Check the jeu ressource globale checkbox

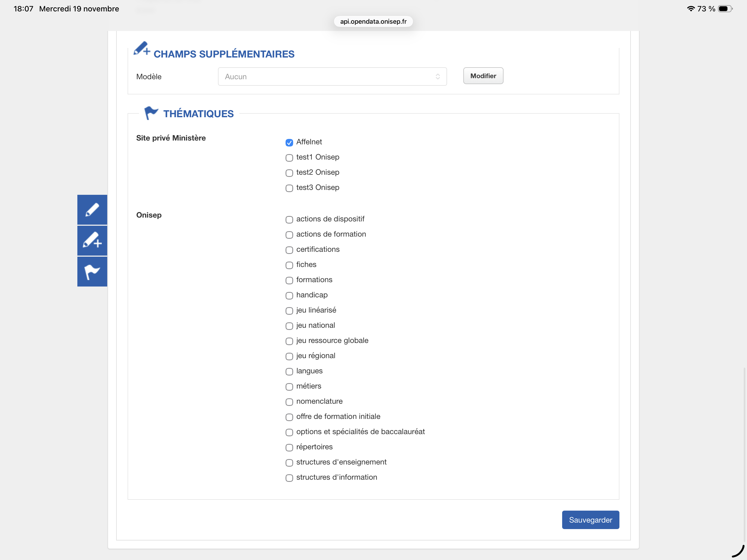point(289,341)
